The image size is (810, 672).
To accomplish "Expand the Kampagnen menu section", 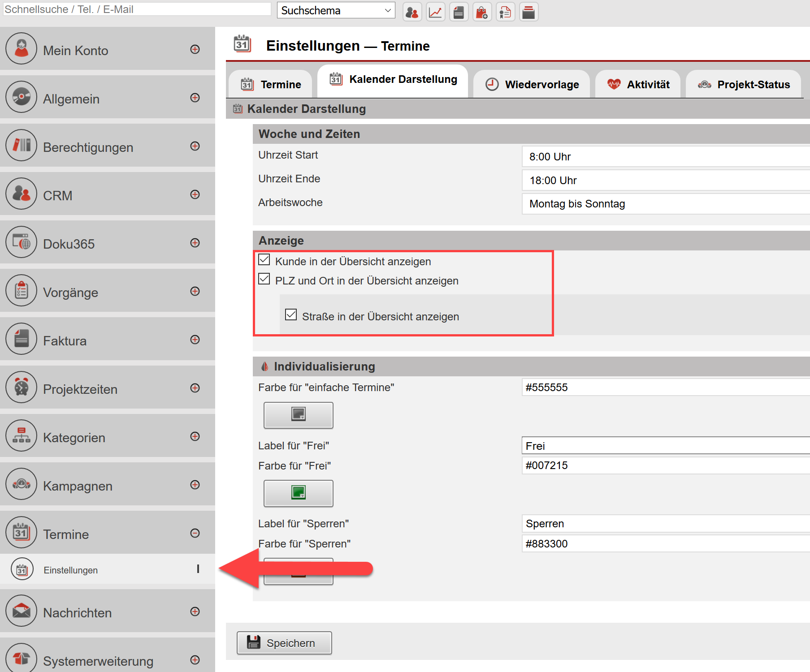I will click(195, 485).
